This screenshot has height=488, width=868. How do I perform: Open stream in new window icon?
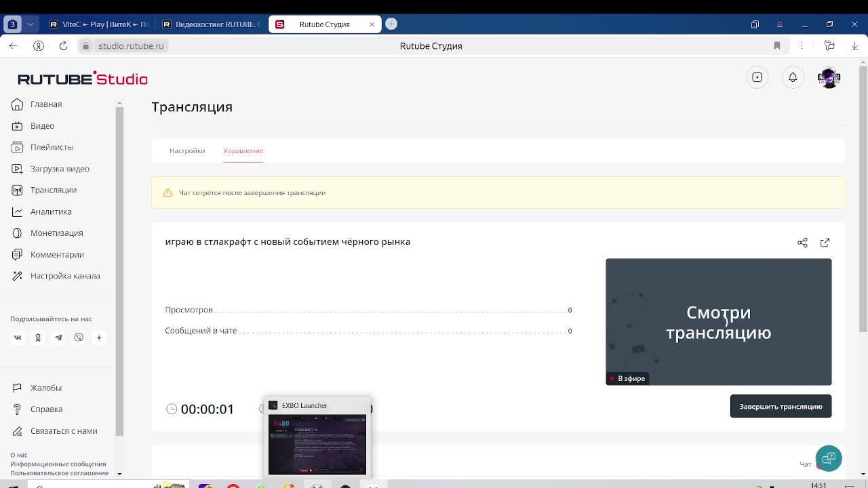coord(825,243)
